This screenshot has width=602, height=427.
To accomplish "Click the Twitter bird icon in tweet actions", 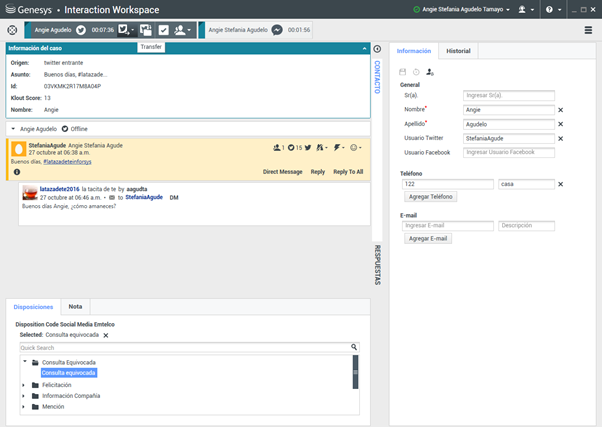I will pos(308,147).
